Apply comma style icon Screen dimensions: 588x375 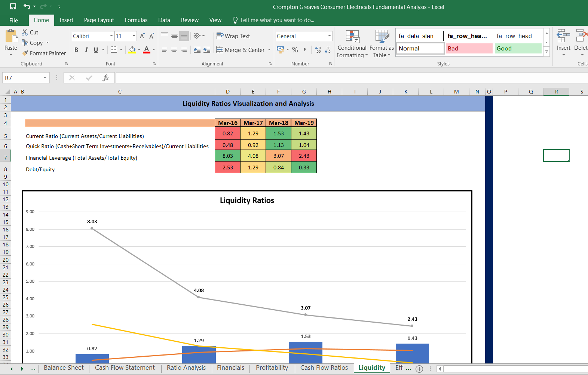point(305,50)
